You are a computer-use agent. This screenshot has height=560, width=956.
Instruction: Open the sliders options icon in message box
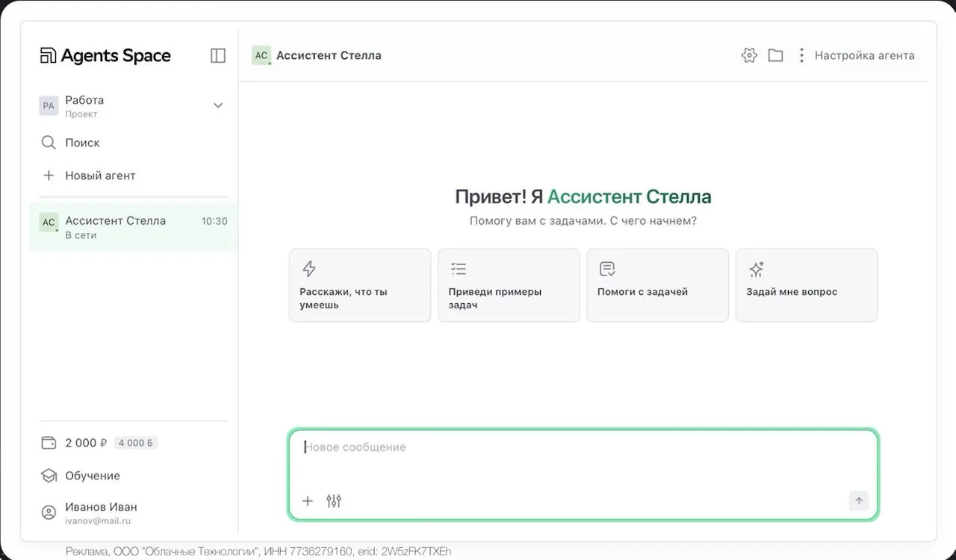334,501
